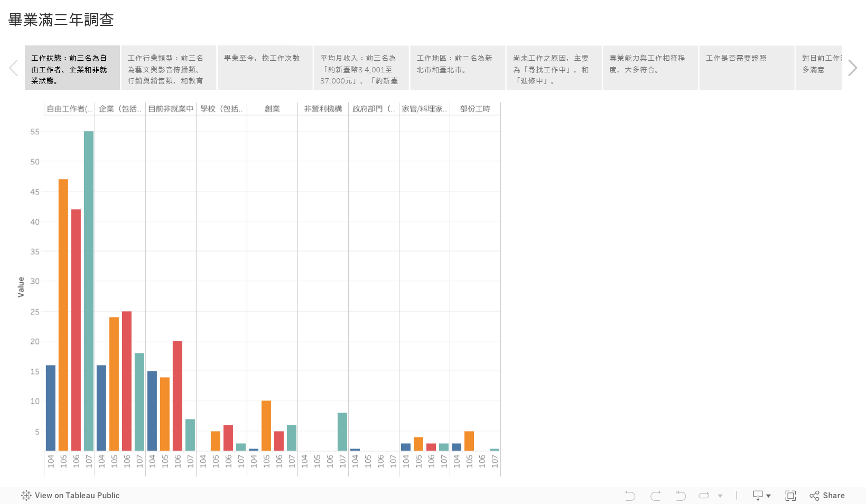The height and width of the screenshot is (504, 866).
Task: Click the red 106 bar for 學校
Action: pos(228,437)
